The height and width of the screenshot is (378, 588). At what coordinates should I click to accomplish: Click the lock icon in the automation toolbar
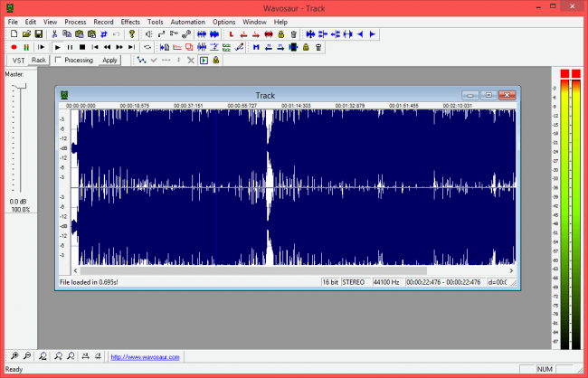[x=215, y=60]
